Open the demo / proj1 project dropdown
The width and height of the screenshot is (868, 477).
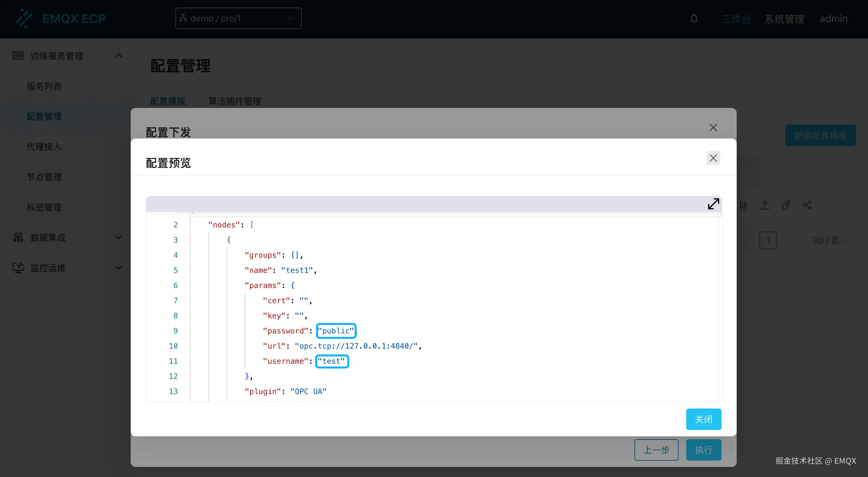click(x=238, y=19)
